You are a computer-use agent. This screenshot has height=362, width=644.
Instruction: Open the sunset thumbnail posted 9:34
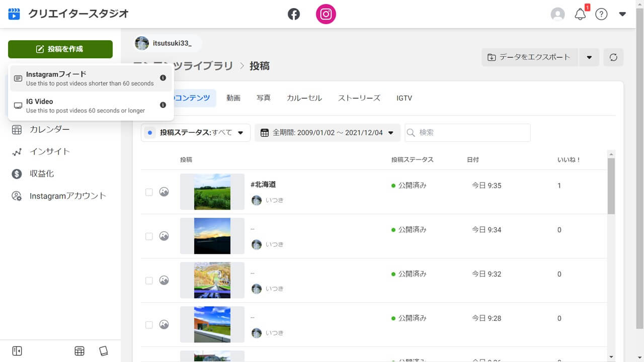pyautogui.click(x=212, y=236)
